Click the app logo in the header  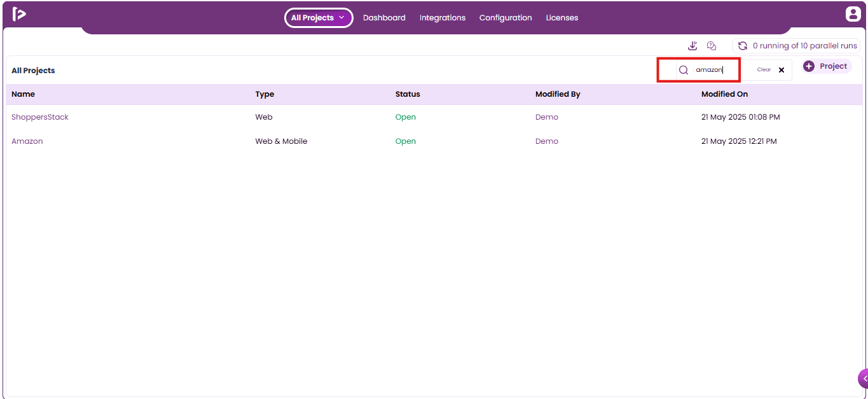coord(19,14)
